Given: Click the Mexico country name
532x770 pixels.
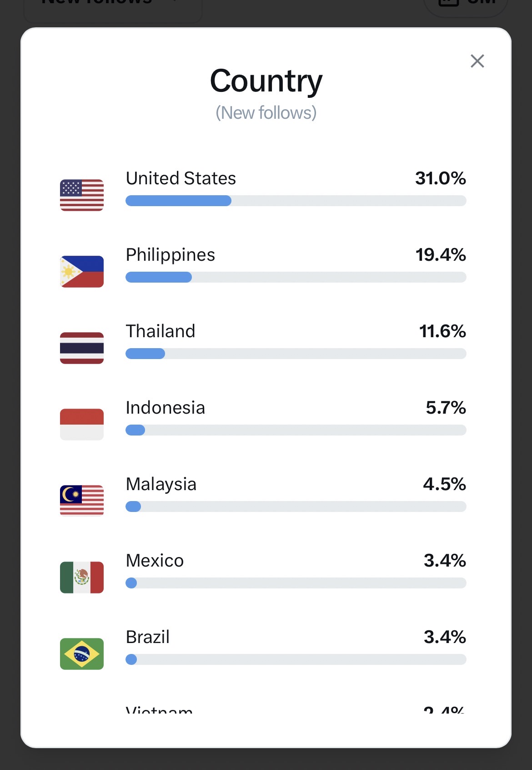Looking at the screenshot, I should 155,561.
